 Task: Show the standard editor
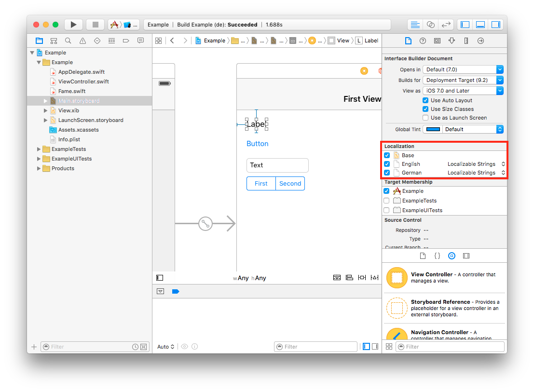(x=415, y=25)
